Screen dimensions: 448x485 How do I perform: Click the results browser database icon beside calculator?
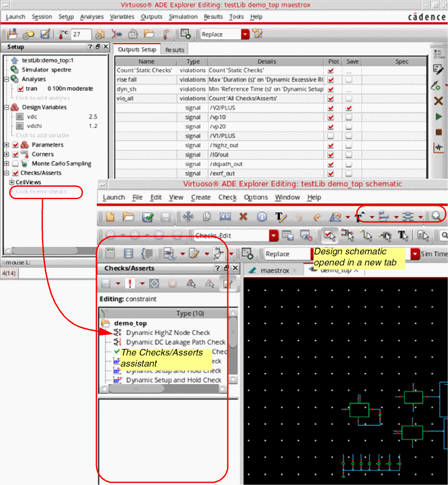[128, 254]
